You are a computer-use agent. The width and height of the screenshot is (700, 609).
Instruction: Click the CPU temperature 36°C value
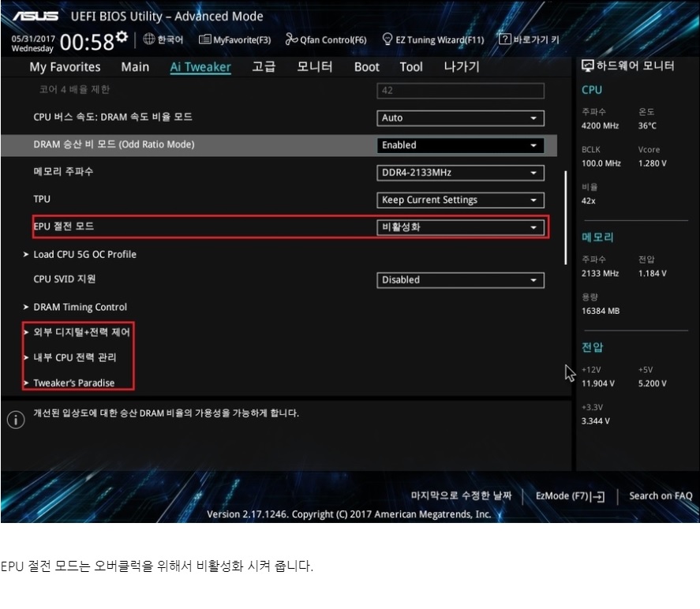point(647,125)
